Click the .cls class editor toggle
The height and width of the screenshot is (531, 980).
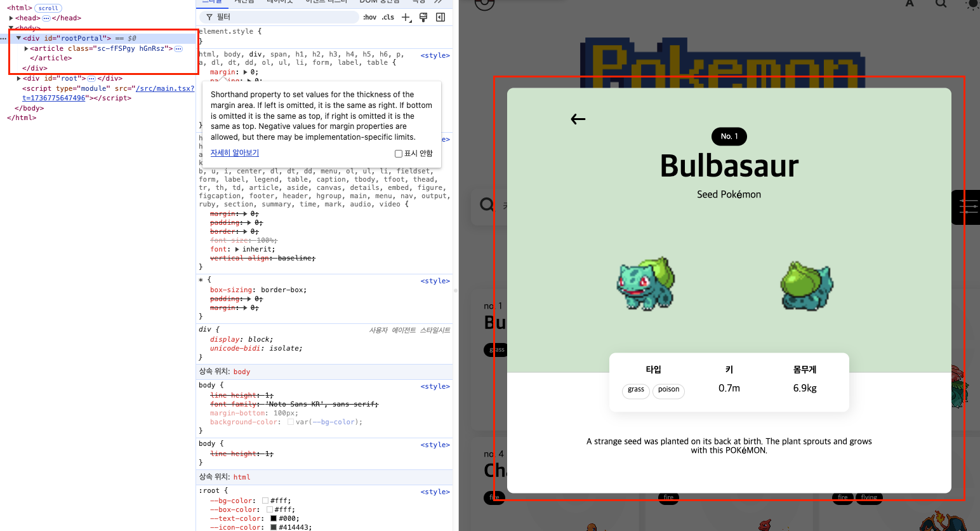tap(388, 17)
